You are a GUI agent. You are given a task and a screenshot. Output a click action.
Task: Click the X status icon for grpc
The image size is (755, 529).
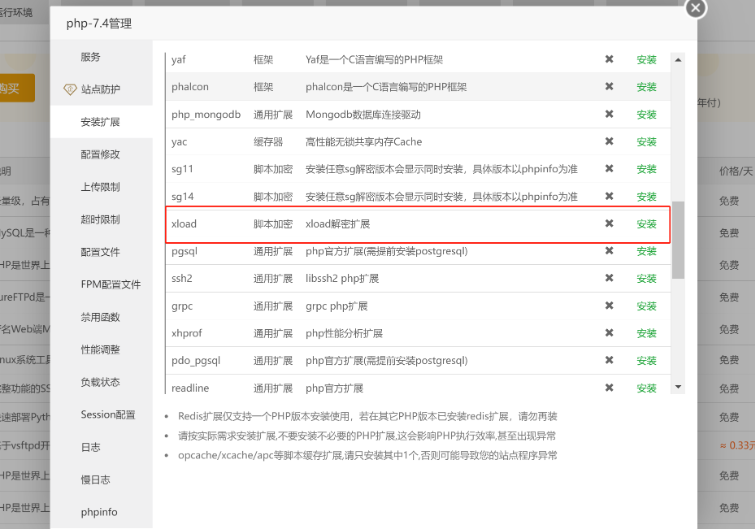click(x=609, y=305)
